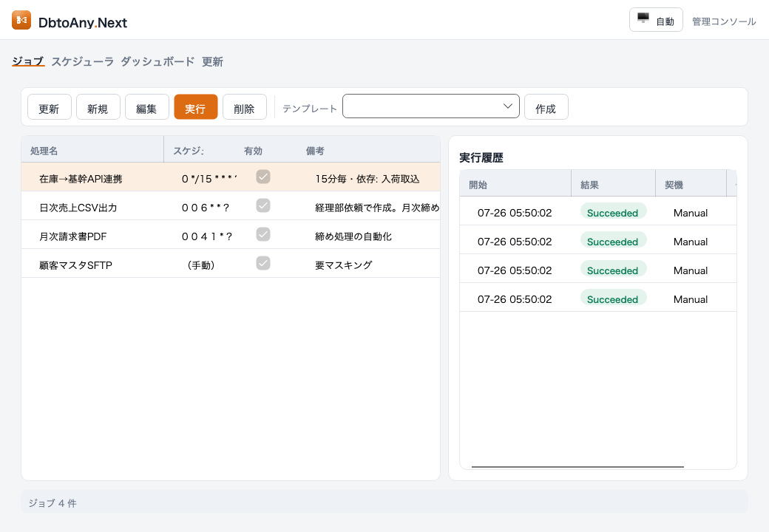769x532 pixels.
Task: Click the 削除 button
Action: tap(244, 107)
